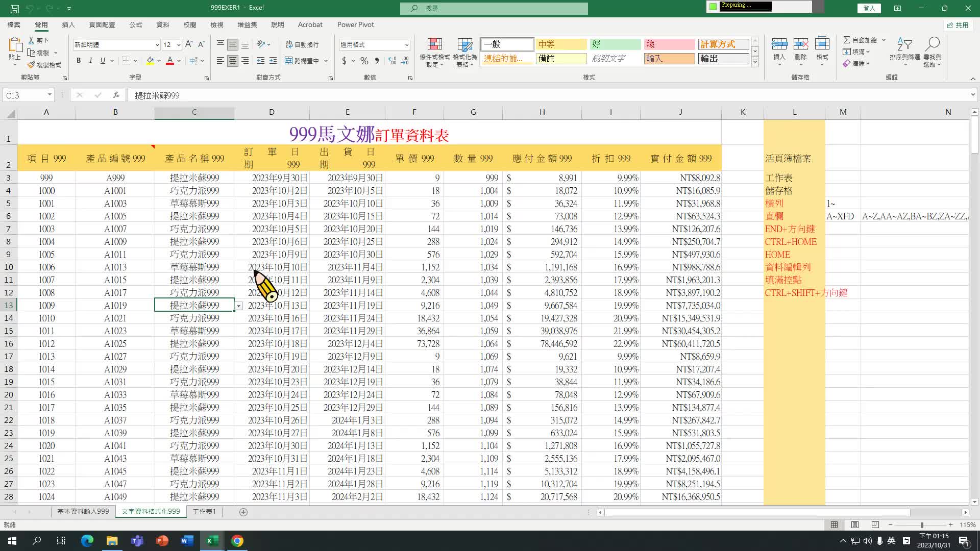Click the Paste clipboard icon

coord(15,45)
